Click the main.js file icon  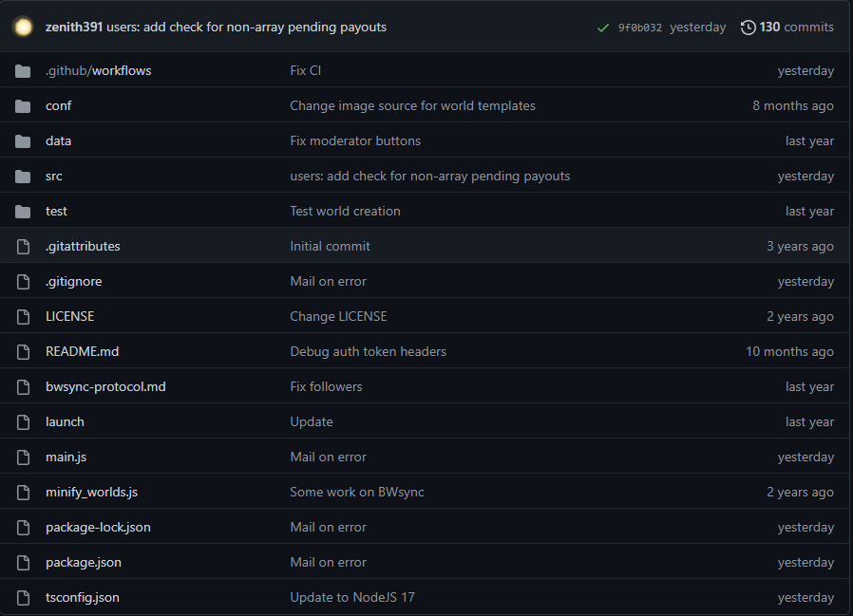[x=24, y=457]
